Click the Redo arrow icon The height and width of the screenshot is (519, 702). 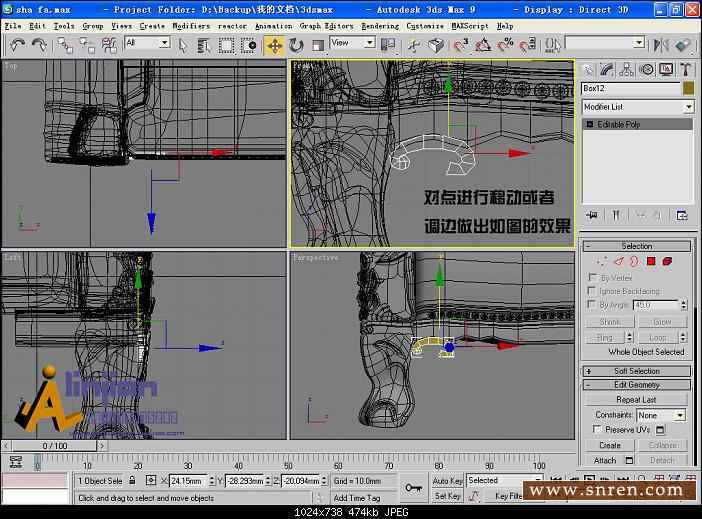[39, 45]
